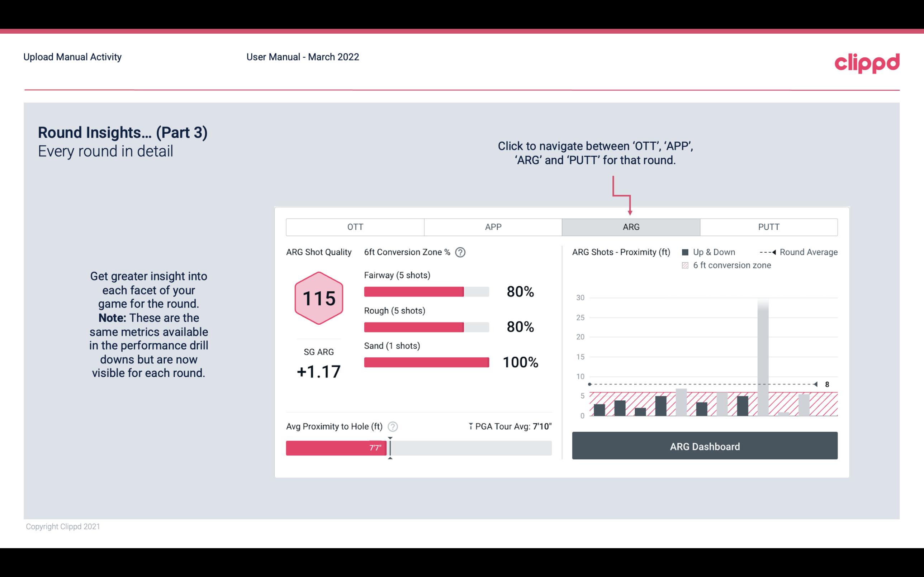The height and width of the screenshot is (577, 924).
Task: Click the hexagon ARG Shot Quality icon
Action: click(x=318, y=298)
